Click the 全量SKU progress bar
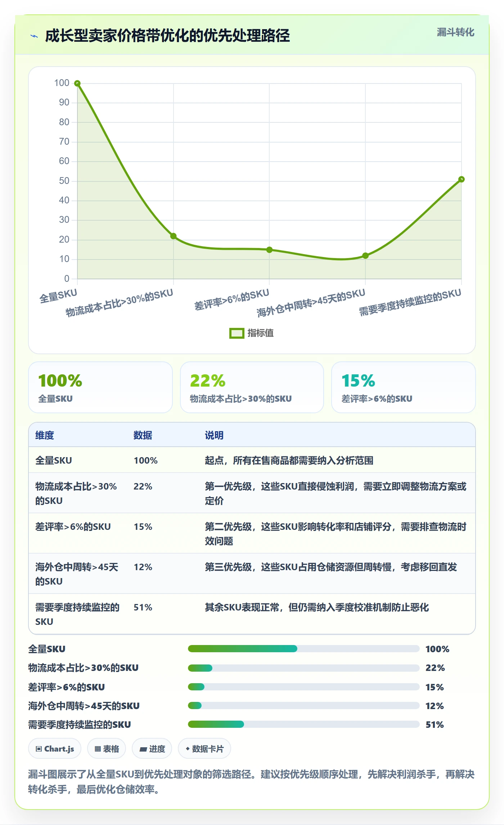This screenshot has height=825, width=504. [x=303, y=649]
